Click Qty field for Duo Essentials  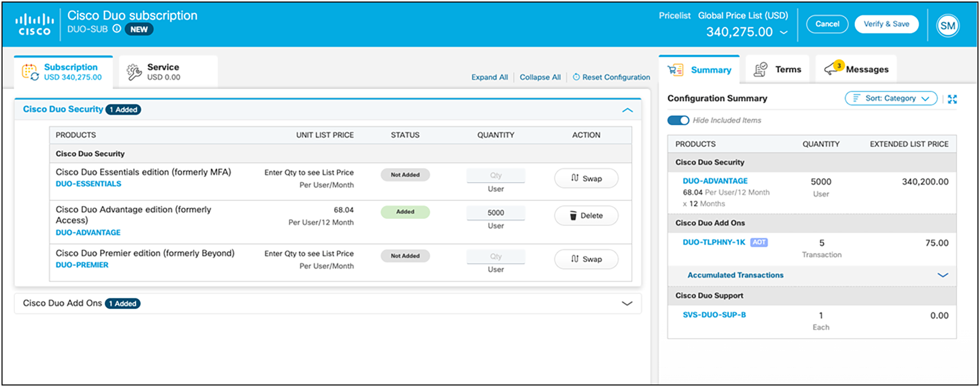click(496, 176)
